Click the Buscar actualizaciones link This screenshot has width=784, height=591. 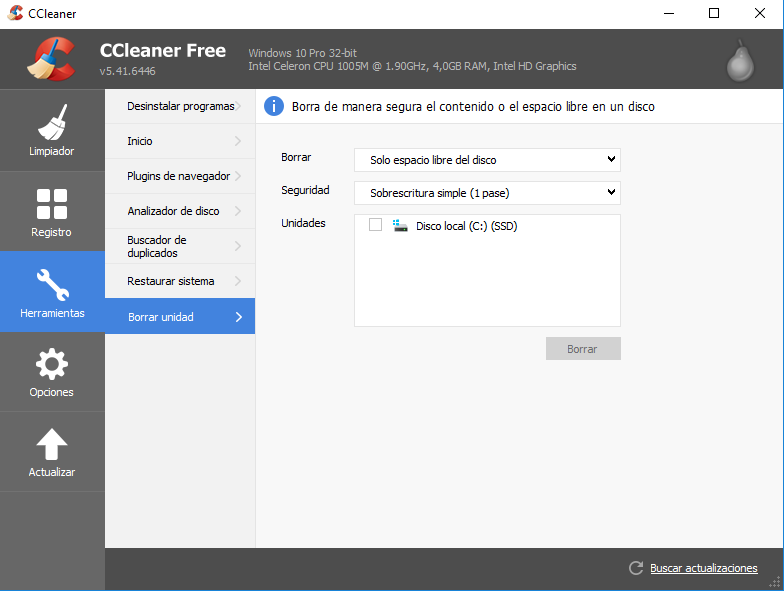(x=704, y=568)
